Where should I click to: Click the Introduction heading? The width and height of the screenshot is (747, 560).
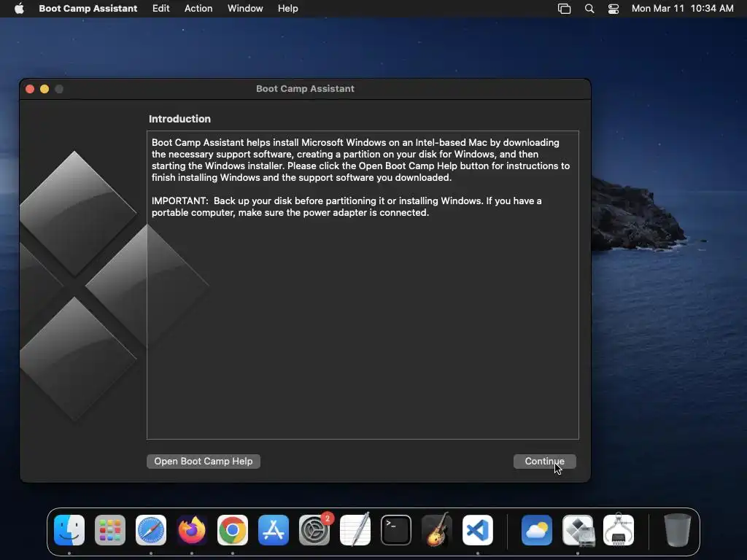[x=179, y=119]
